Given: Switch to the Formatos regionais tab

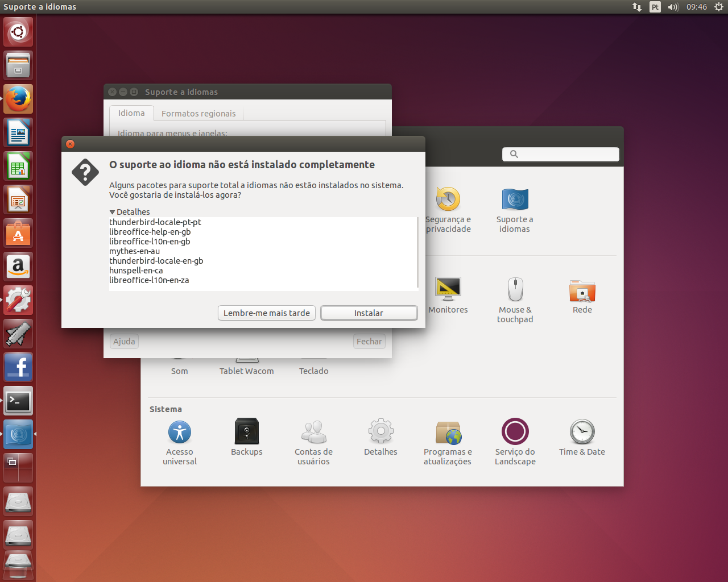Looking at the screenshot, I should coord(198,113).
